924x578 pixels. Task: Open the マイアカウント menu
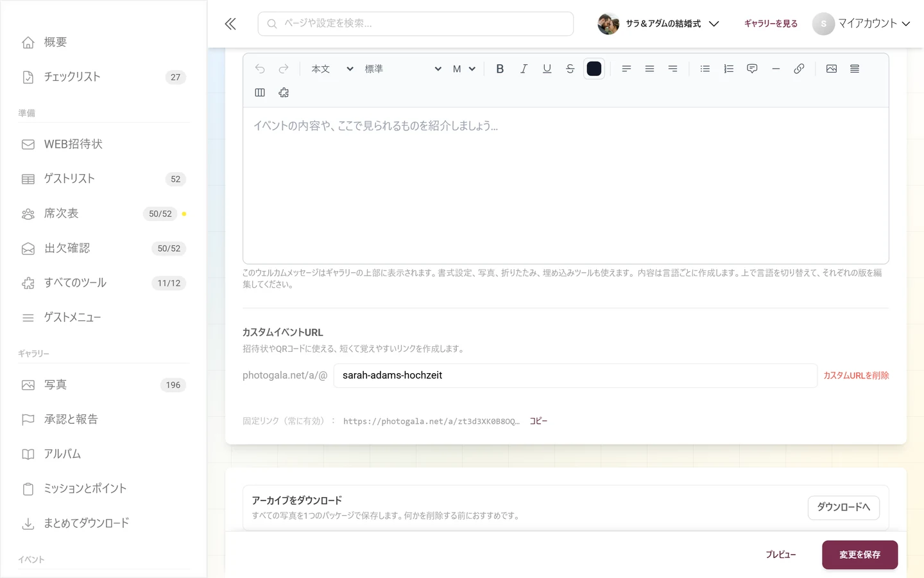(x=861, y=24)
